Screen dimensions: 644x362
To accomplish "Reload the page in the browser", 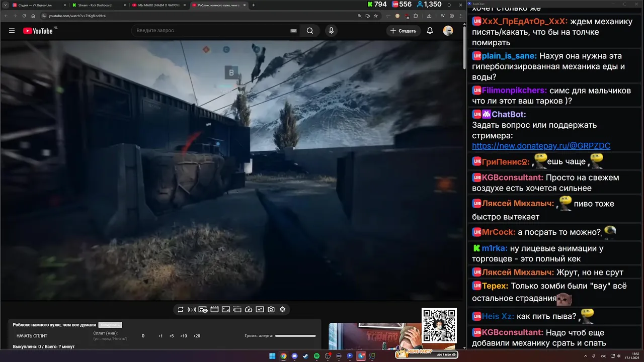I will click(24, 16).
